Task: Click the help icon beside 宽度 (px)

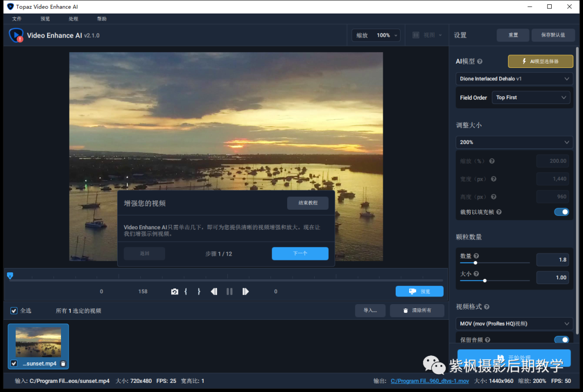Action: 493,179
